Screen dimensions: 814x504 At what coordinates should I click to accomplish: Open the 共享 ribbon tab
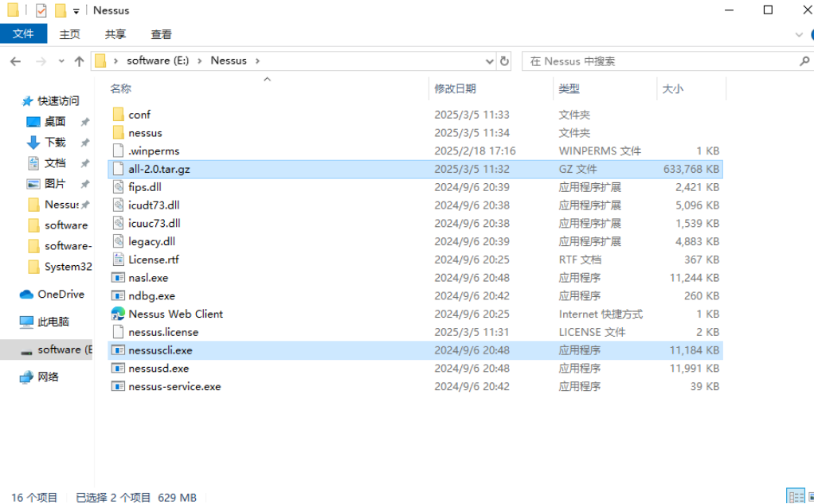click(115, 34)
